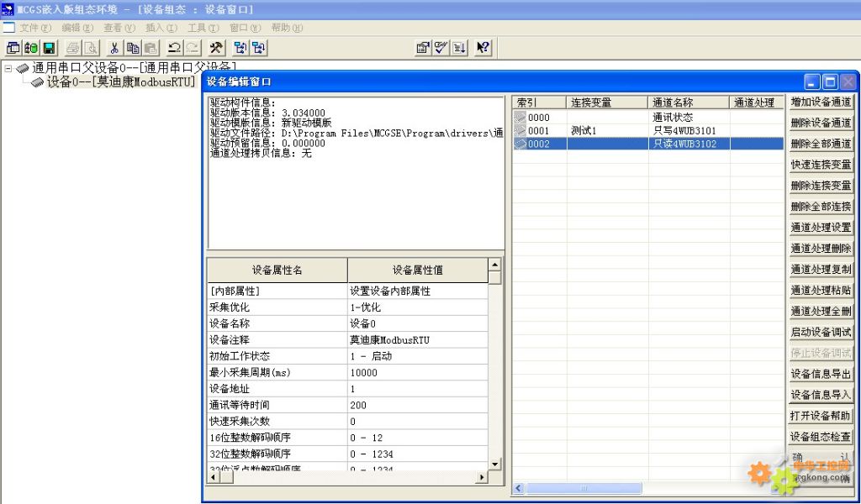The image size is (861, 504).
Task: Move device up with first blue tree icon
Action: (240, 48)
